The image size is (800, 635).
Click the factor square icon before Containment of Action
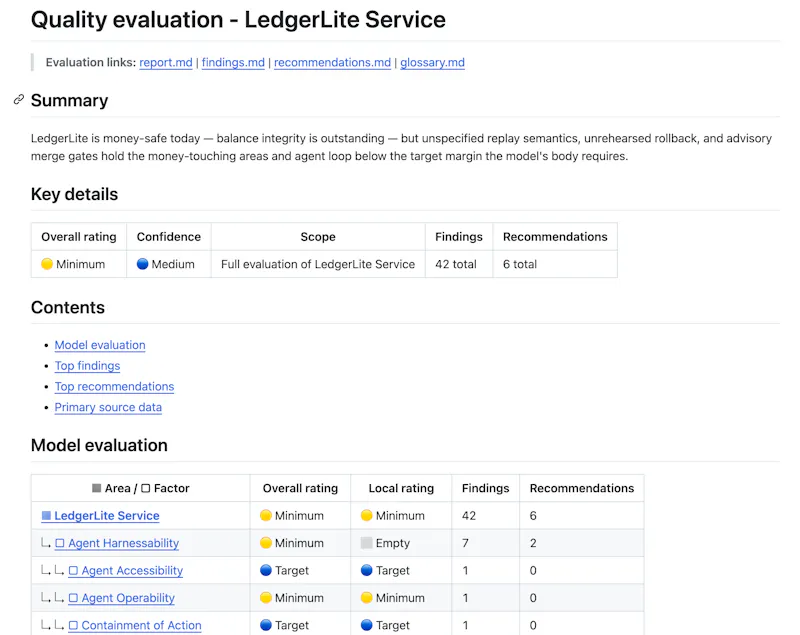tap(73, 625)
